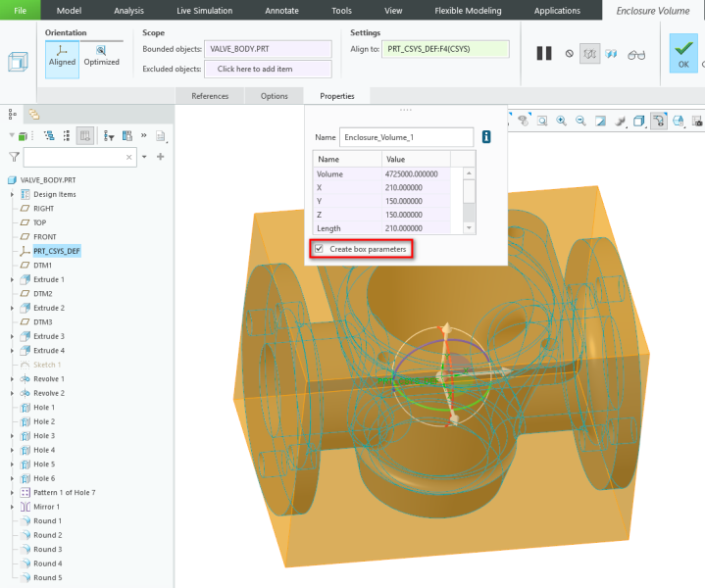Uncheck Create box parameters checkbox
This screenshot has width=705, height=588.
click(x=318, y=249)
